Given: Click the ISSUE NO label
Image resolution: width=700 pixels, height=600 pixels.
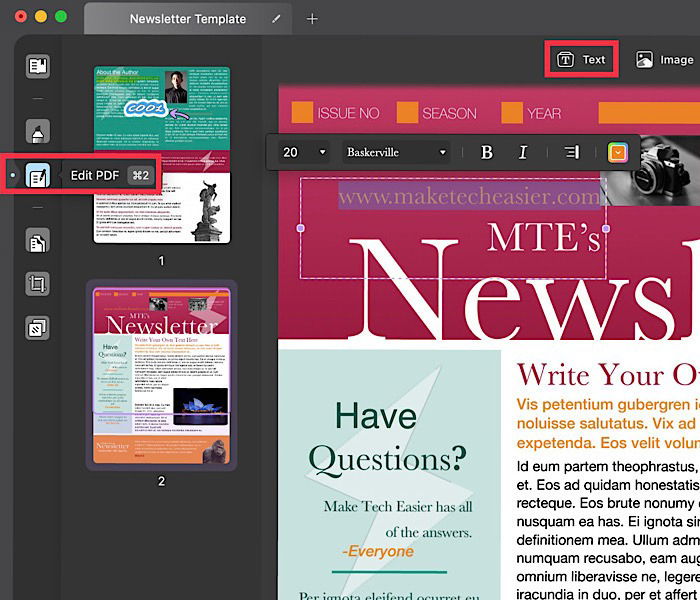Looking at the screenshot, I should point(349,113).
